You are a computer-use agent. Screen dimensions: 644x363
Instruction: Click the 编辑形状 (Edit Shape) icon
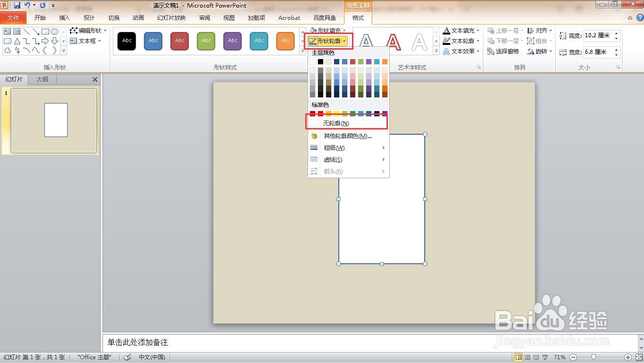click(x=74, y=30)
